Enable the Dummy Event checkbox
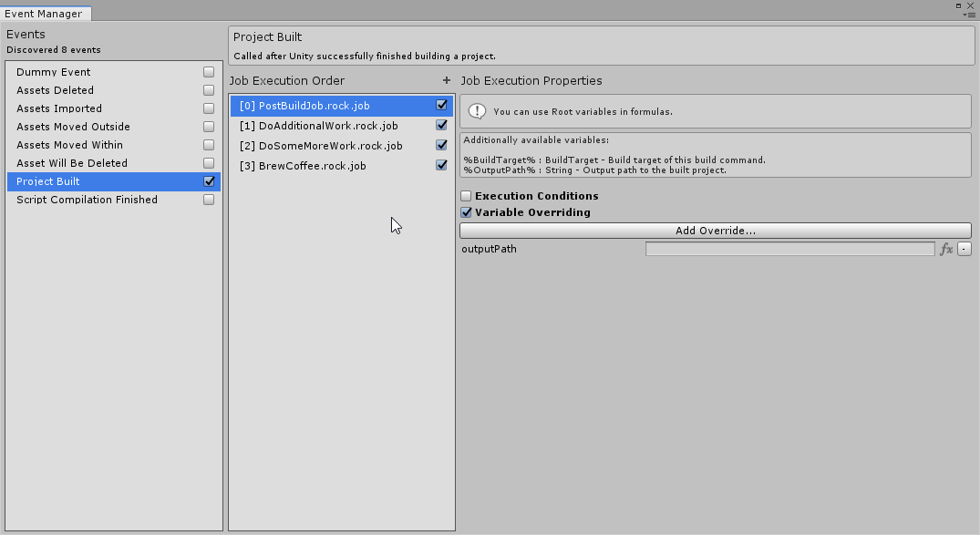Screen dimensions: 980x535 coord(209,72)
